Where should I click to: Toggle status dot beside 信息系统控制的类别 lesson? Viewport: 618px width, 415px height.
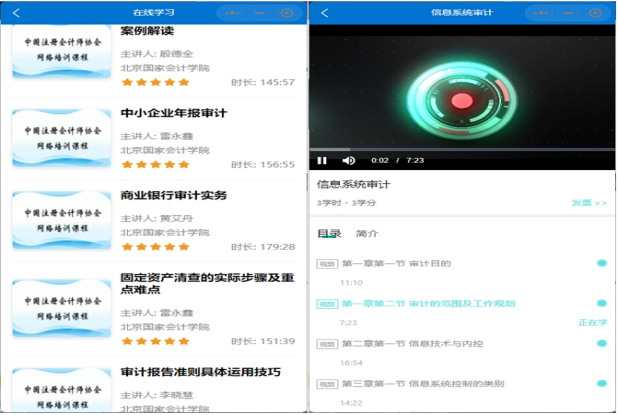[x=602, y=383]
